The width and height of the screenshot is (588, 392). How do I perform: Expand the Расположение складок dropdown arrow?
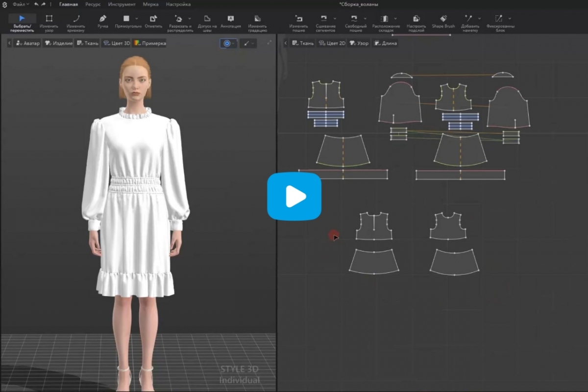point(395,19)
